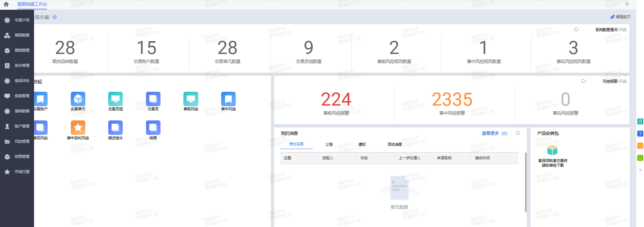Launch the 交易单元 shortcut icon
644x227 pixels.
point(78,99)
